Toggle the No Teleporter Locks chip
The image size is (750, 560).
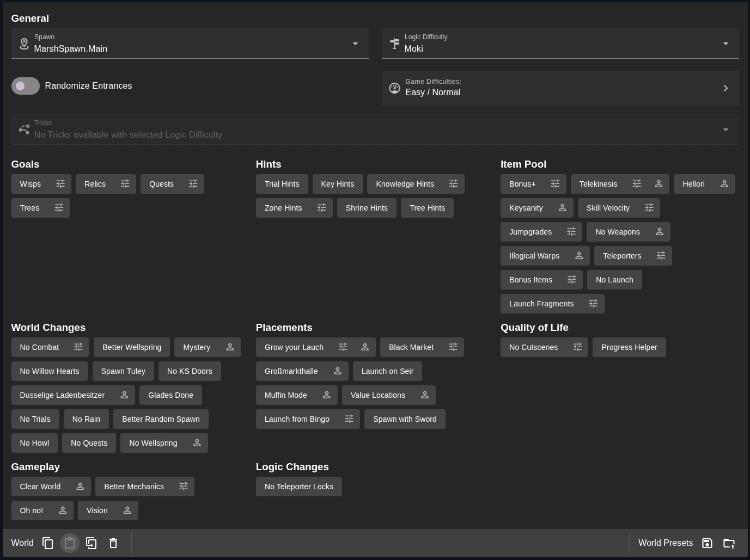point(299,487)
